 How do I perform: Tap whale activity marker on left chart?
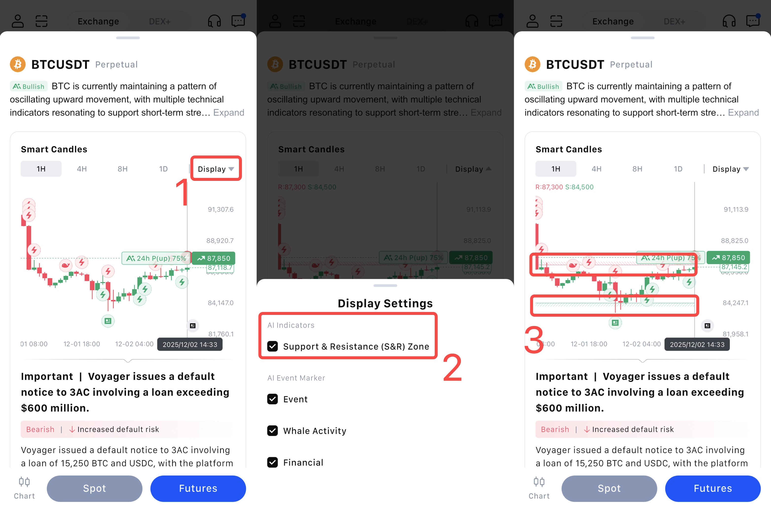(x=65, y=265)
